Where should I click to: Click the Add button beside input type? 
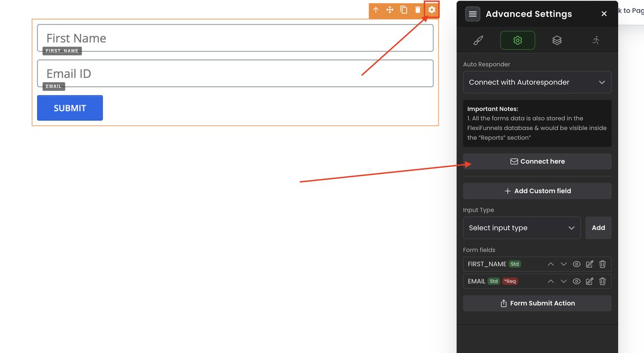click(599, 228)
